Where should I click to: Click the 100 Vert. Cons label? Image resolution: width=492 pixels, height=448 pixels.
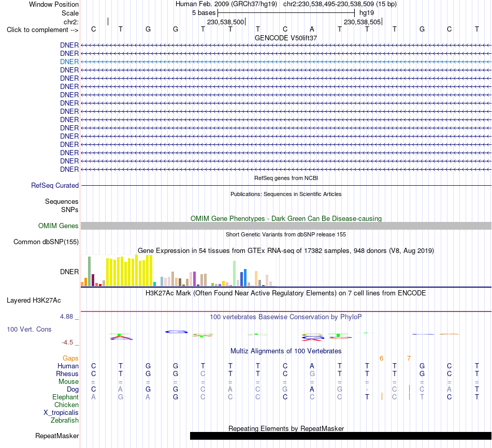tap(29, 329)
